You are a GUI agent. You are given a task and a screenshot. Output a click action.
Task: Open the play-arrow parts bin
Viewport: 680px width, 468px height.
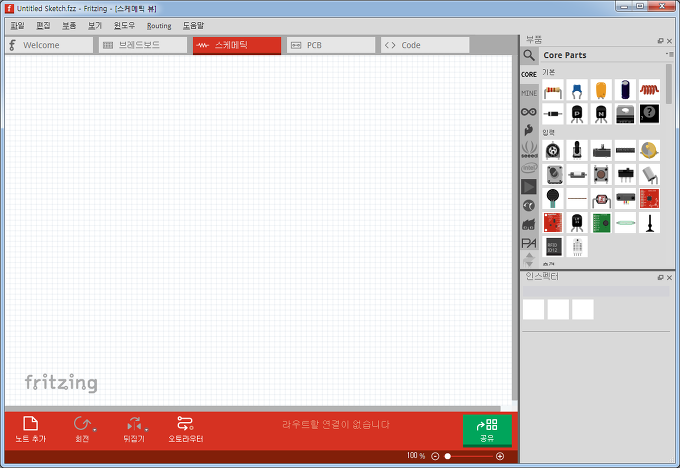pos(529,187)
